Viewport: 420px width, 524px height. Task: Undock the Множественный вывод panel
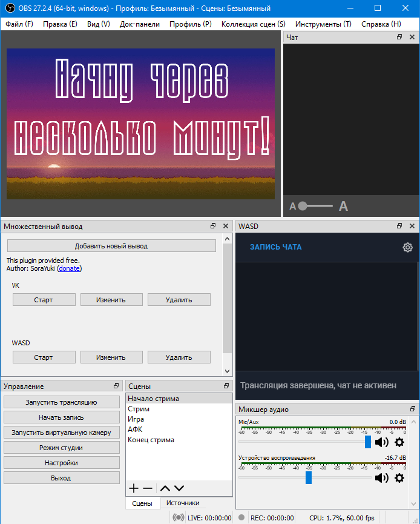tap(213, 226)
